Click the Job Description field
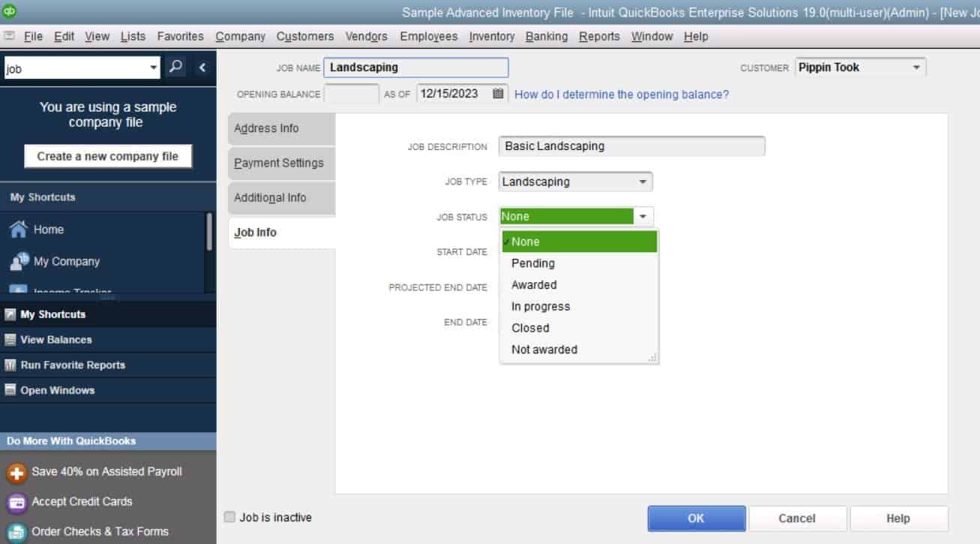980x544 pixels. (x=632, y=146)
